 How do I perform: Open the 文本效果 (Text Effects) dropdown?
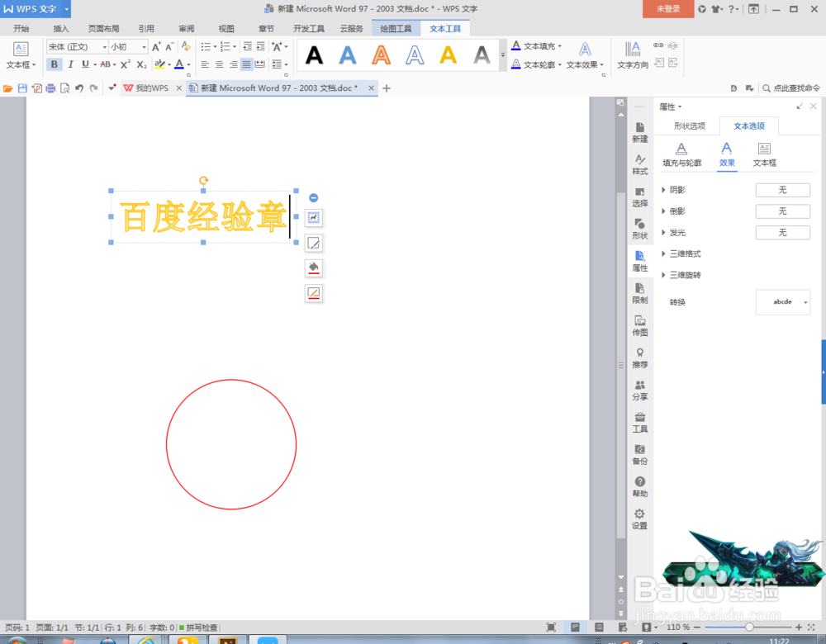coord(583,65)
